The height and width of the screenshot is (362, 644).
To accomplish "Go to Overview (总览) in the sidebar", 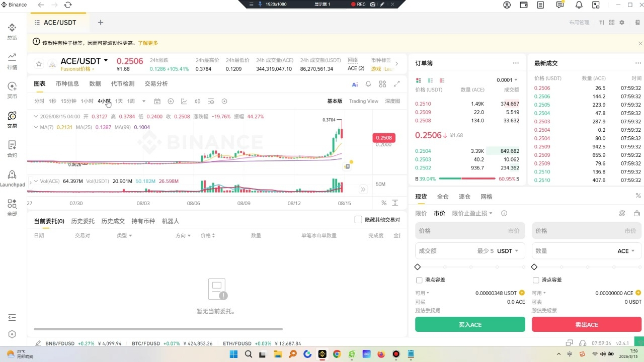I will pyautogui.click(x=12, y=31).
